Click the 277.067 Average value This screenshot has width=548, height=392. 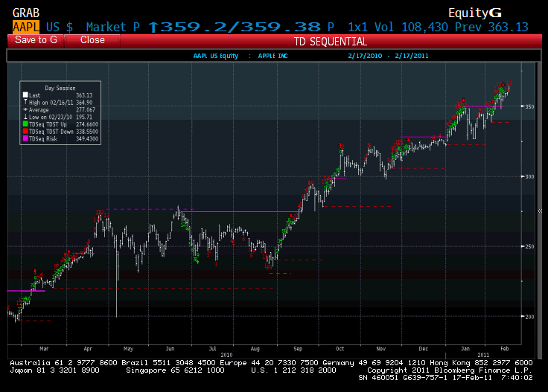[86, 109]
